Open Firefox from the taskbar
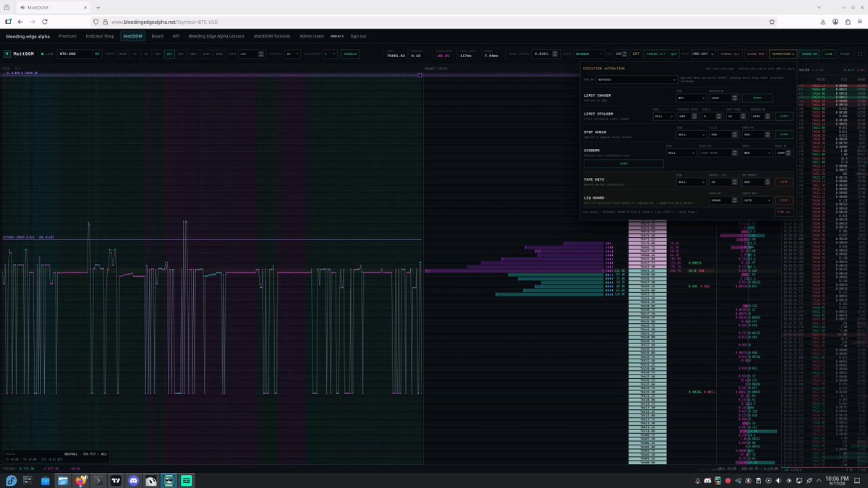Screen dimensions: 868x488 coord(80,481)
